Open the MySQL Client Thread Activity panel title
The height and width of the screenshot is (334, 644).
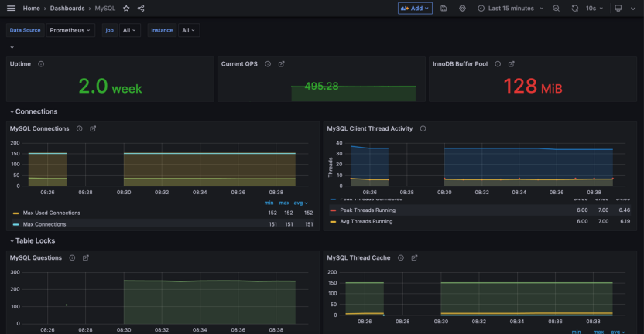click(370, 128)
